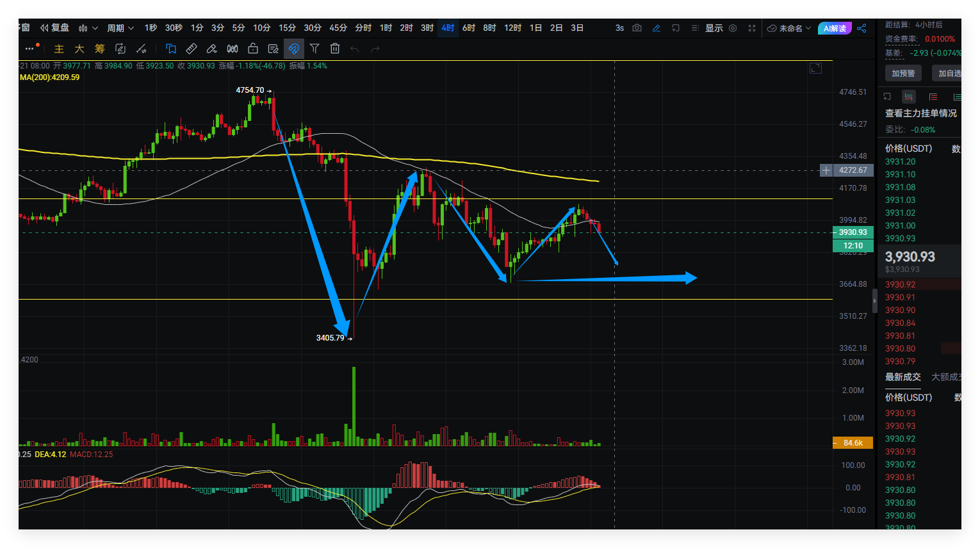Open the candlestick chart type dropdown
The image size is (980, 548).
pyautogui.click(x=88, y=28)
